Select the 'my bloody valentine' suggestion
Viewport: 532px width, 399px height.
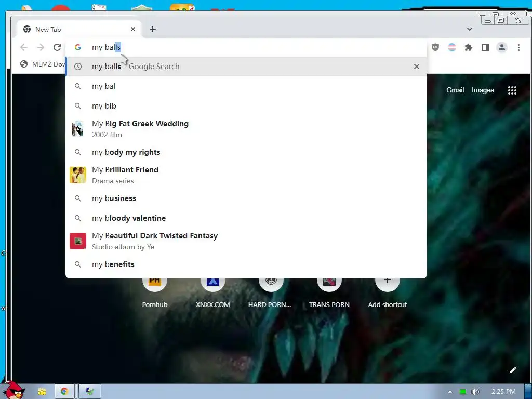[246, 218]
